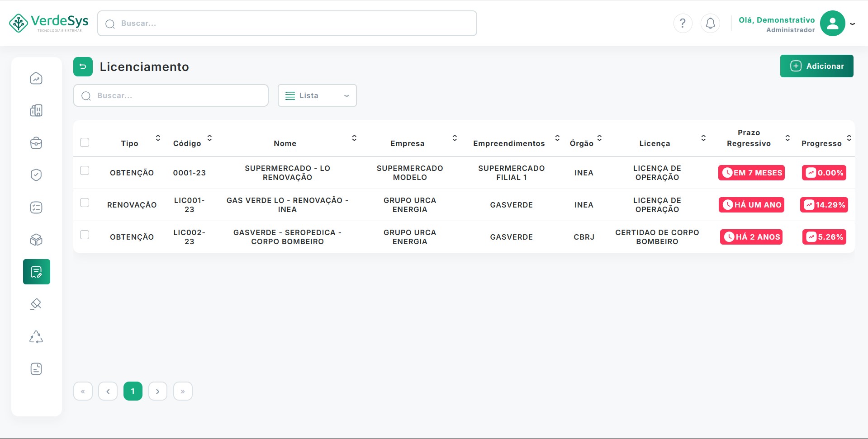Sort table by the Empresa column
The height and width of the screenshot is (439, 868).
pyautogui.click(x=455, y=138)
